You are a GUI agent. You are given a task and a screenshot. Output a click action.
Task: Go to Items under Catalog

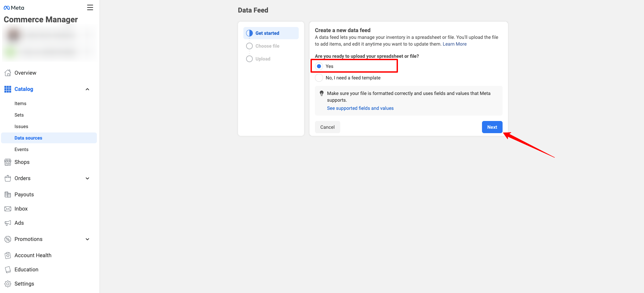(20, 103)
